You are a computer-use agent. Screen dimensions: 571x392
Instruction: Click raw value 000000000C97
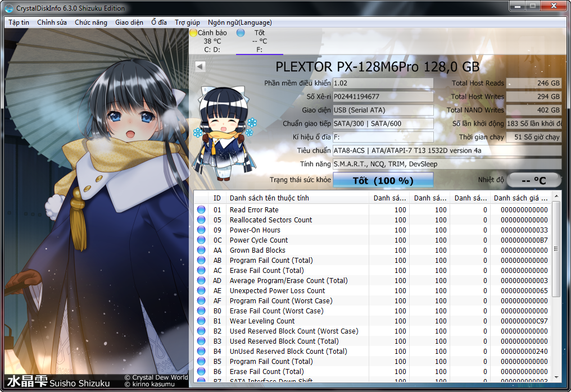point(524,321)
